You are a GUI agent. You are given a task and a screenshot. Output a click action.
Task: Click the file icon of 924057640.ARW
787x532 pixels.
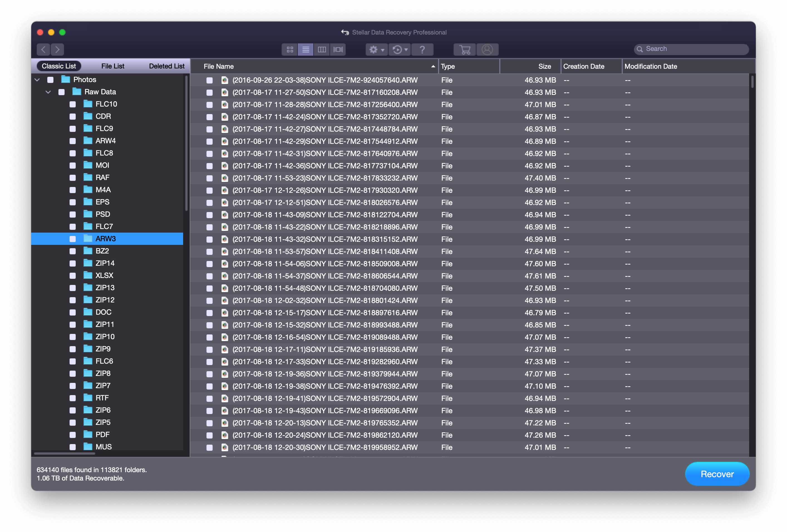click(x=224, y=80)
